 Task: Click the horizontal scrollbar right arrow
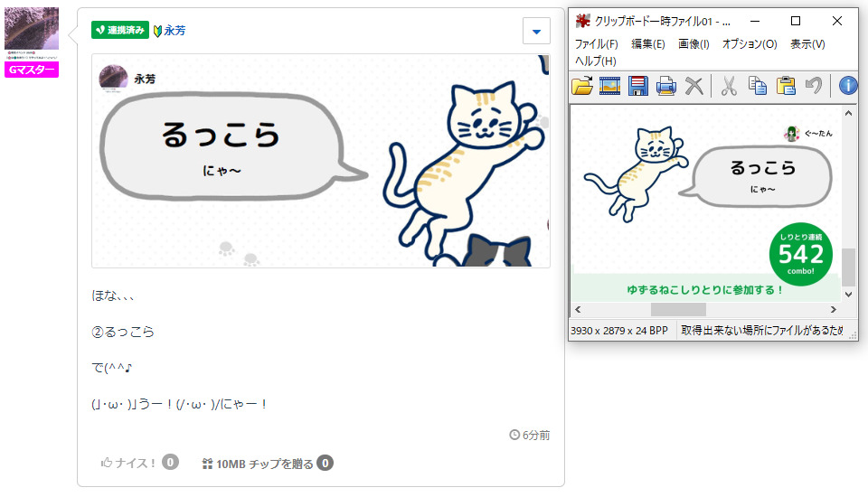pos(833,309)
